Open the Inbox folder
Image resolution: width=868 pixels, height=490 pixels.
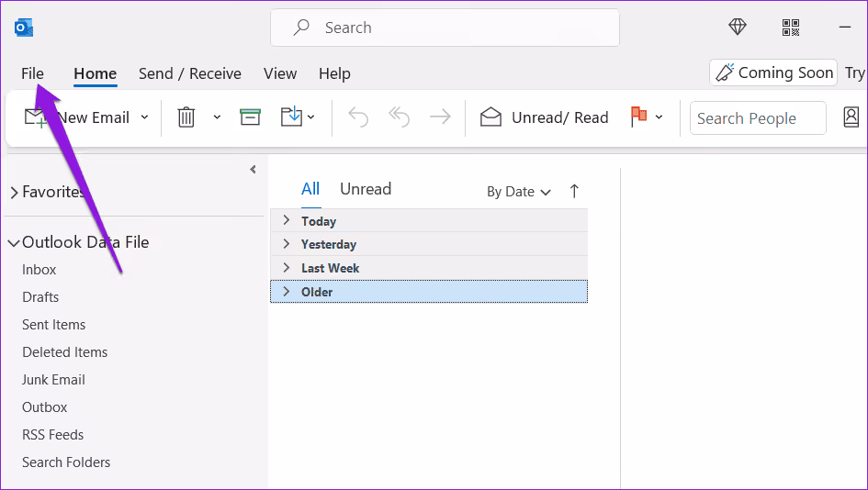tap(39, 270)
